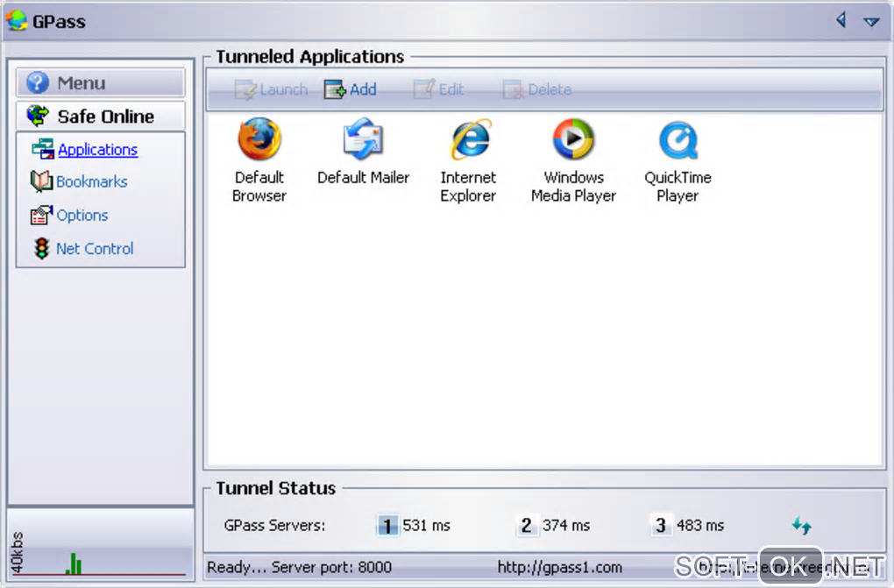894x588 pixels.
Task: Open Bookmarks in the sidebar
Action: point(92,181)
